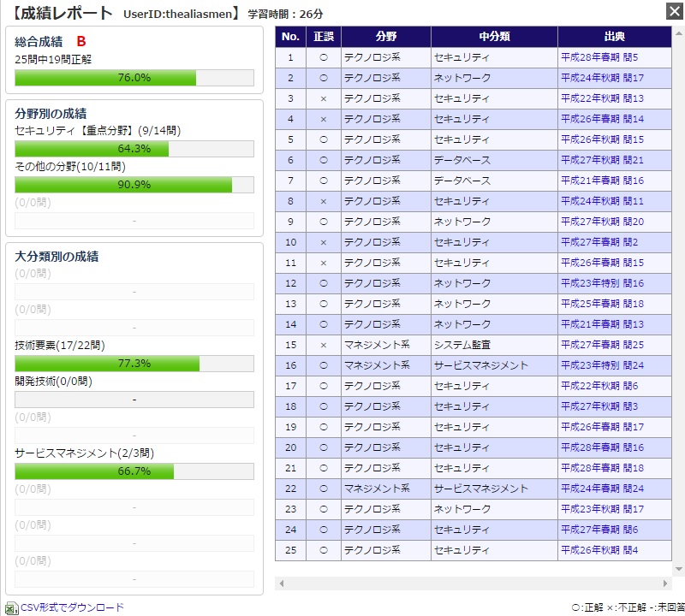
Task: Click the No. column header
Action: pos(290,37)
